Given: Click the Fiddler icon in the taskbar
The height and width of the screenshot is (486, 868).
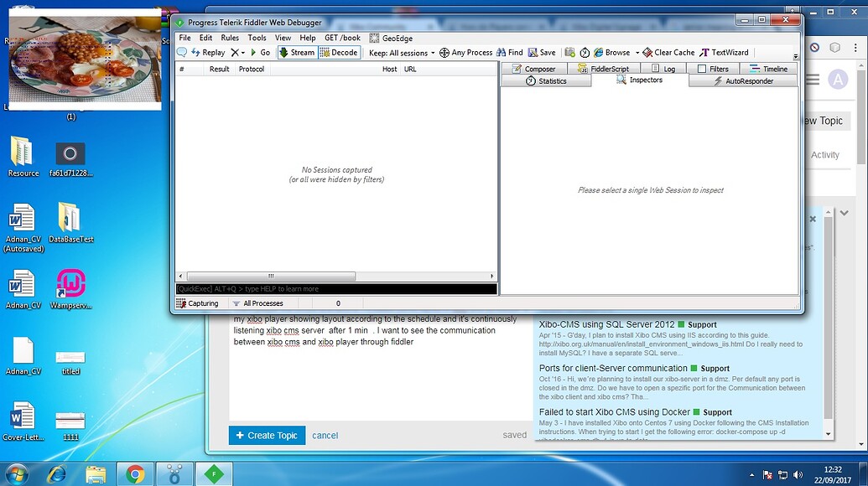Looking at the screenshot, I should (214, 473).
